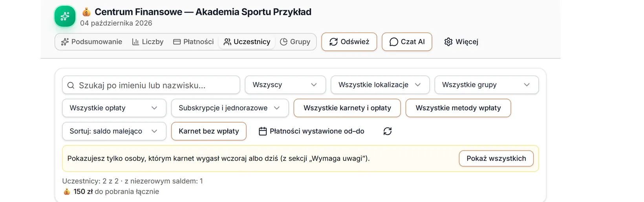
Task: Click the '04 października 2026' date text
Action: pos(116,23)
